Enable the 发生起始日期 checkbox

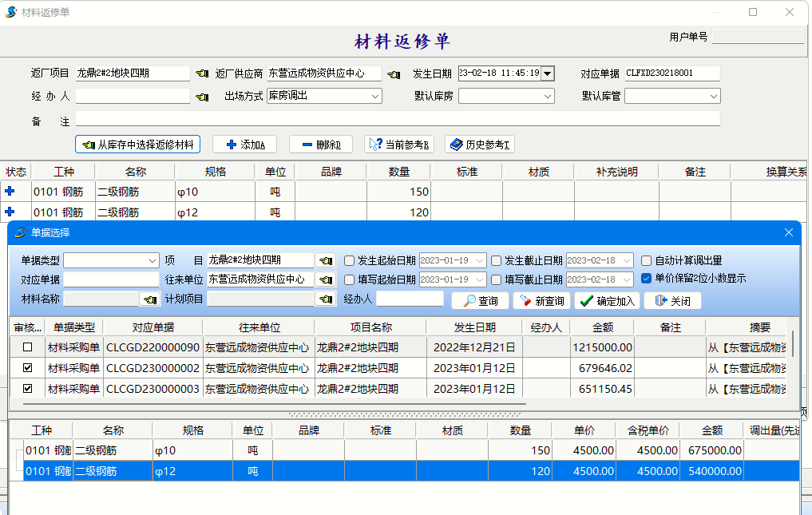350,260
